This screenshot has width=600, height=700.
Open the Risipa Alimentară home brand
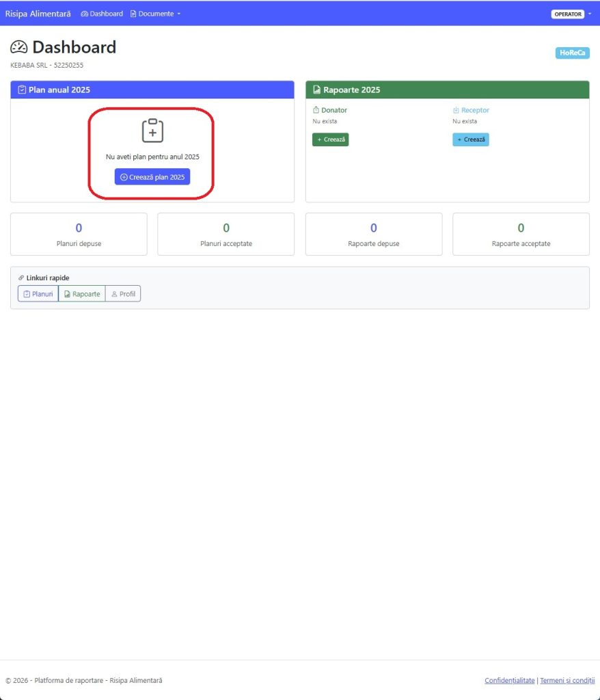coord(38,14)
